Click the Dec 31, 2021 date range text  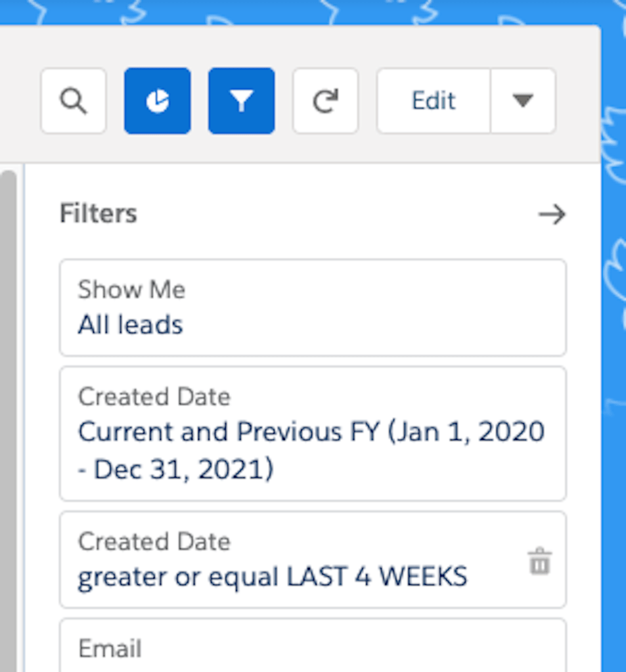(x=176, y=470)
